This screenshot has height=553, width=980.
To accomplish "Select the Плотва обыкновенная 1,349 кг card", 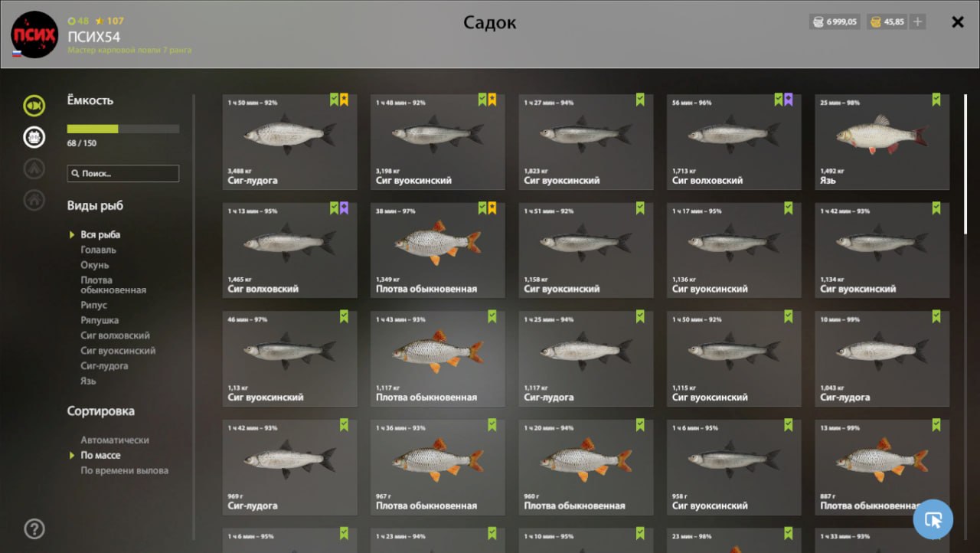I will tap(438, 250).
